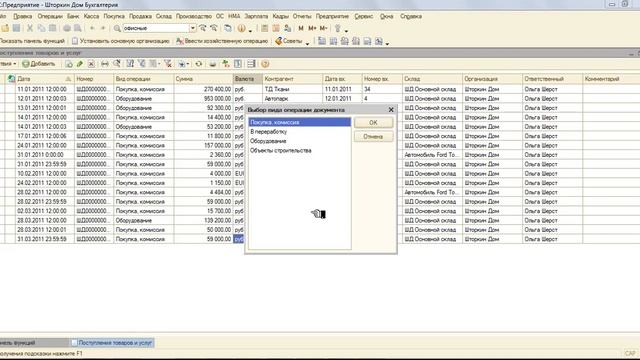This screenshot has height=360, width=640.
Task: Click the ТД Ткани contractor cell
Action: pyautogui.click(x=292, y=89)
